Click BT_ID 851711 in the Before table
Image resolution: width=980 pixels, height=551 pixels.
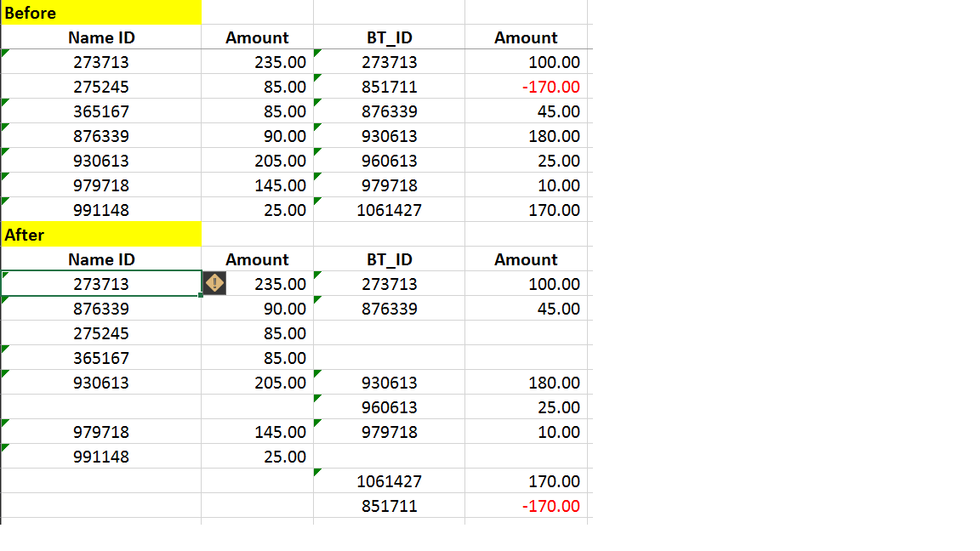tap(389, 87)
